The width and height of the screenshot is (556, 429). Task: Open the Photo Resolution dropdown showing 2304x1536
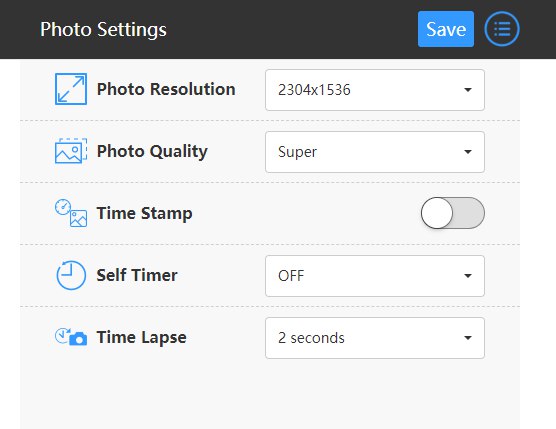click(x=375, y=90)
